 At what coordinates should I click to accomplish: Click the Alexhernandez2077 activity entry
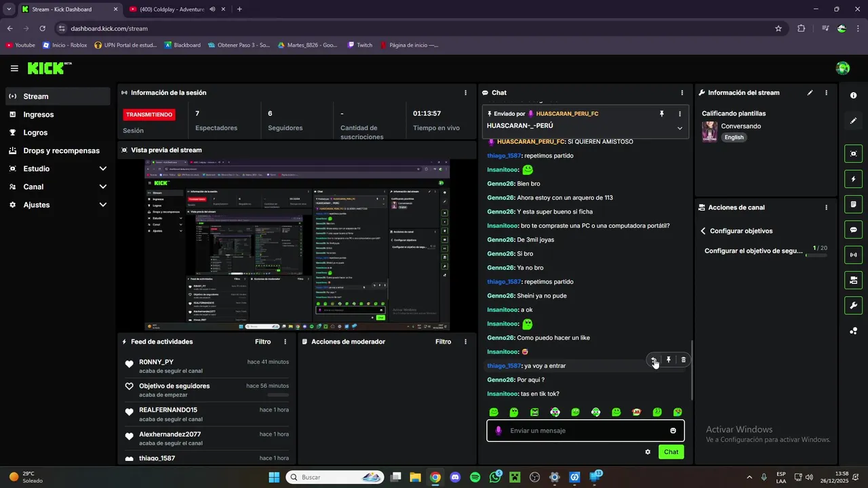pyautogui.click(x=207, y=438)
